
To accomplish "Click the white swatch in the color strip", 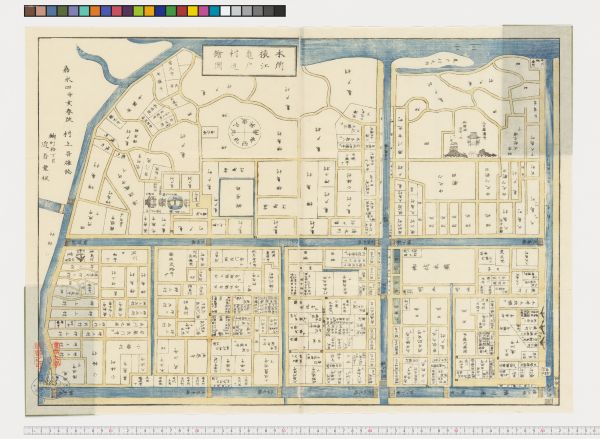I will point(226,11).
